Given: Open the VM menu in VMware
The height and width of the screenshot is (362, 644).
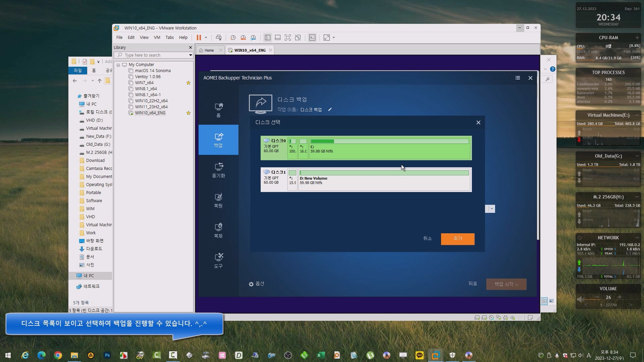Looking at the screenshot, I should point(157,38).
